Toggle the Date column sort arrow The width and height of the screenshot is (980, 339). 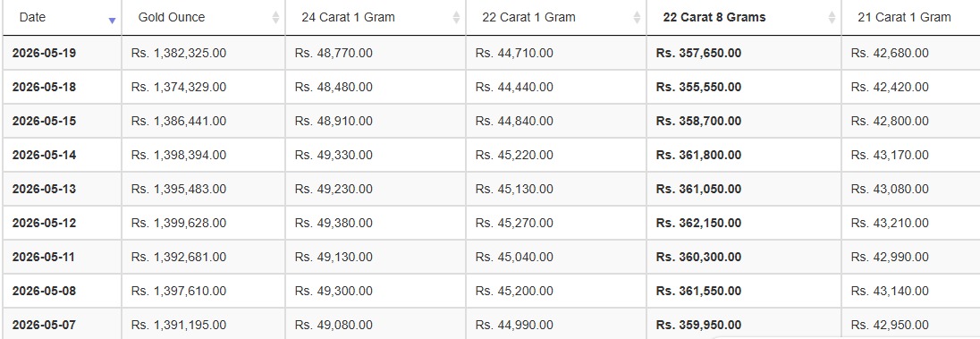(112, 21)
